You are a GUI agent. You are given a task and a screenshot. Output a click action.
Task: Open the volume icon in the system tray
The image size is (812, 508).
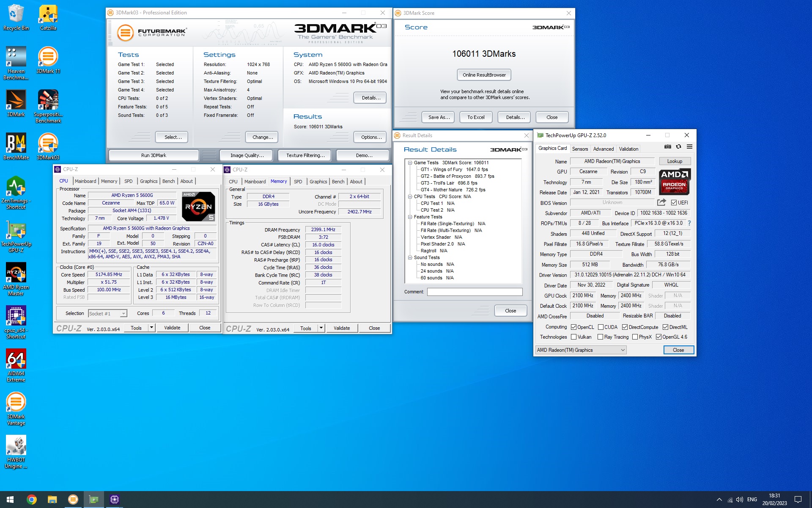coord(740,500)
